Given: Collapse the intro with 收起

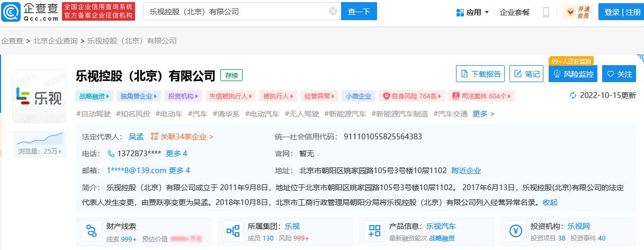Looking at the screenshot, I should 550,202.
